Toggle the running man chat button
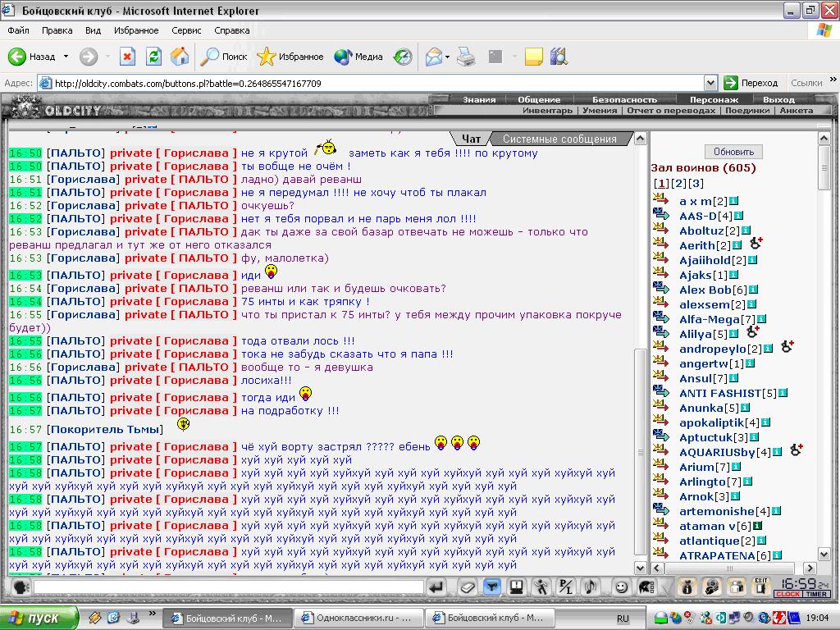 (541, 587)
